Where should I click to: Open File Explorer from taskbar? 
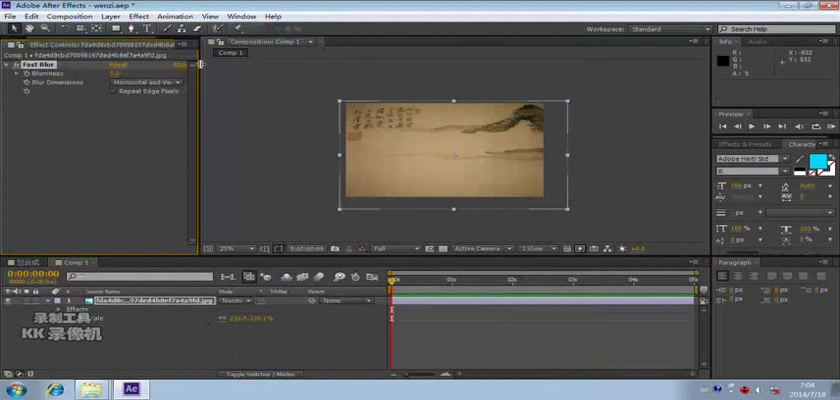tap(92, 389)
